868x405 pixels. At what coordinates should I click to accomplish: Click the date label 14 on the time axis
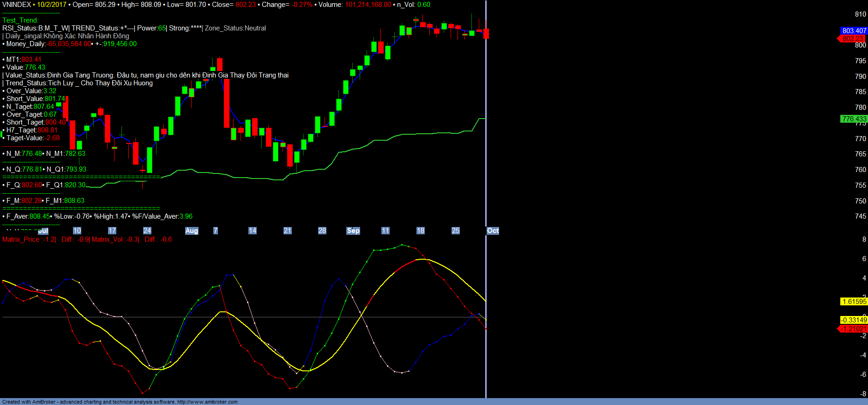(252, 231)
